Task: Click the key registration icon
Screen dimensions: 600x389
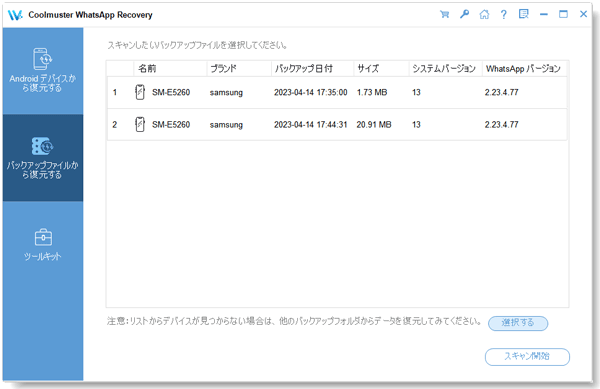Action: (464, 15)
